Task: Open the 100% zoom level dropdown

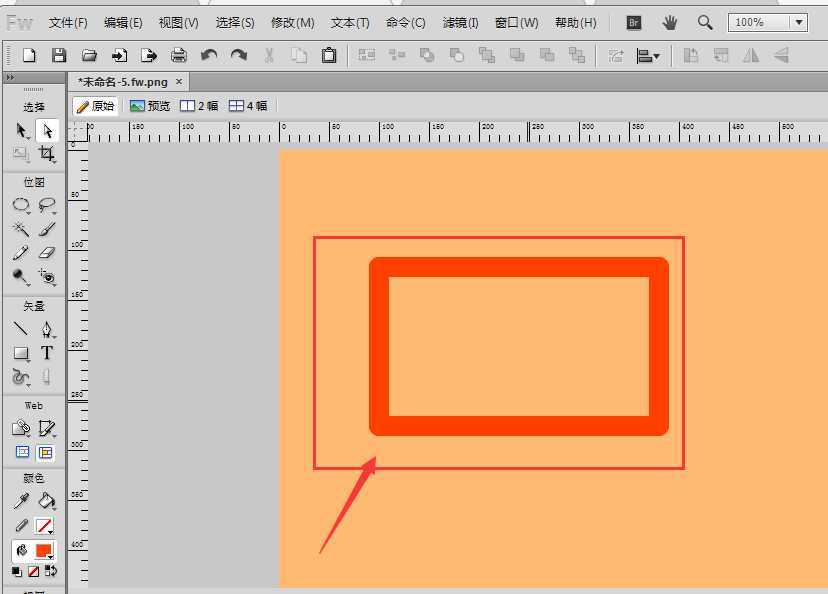Action: pyautogui.click(x=797, y=22)
